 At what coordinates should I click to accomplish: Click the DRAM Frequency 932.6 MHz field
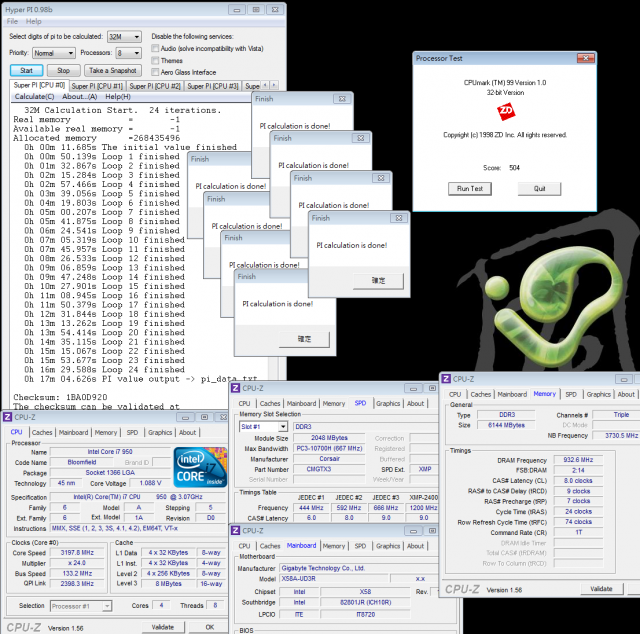[578, 460]
